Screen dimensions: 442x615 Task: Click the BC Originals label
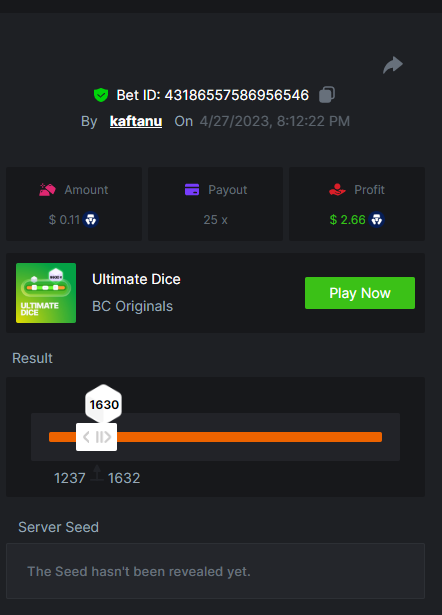point(132,306)
